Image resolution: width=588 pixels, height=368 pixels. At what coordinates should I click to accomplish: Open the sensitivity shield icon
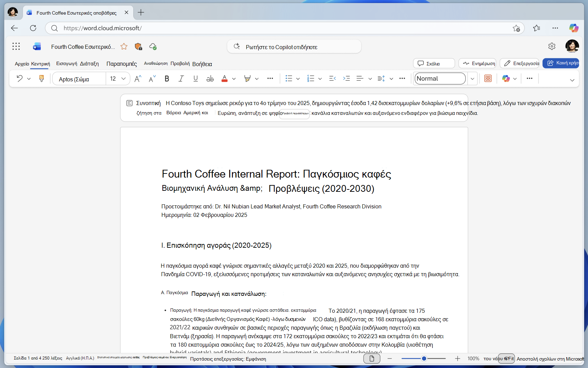pyautogui.click(x=138, y=46)
